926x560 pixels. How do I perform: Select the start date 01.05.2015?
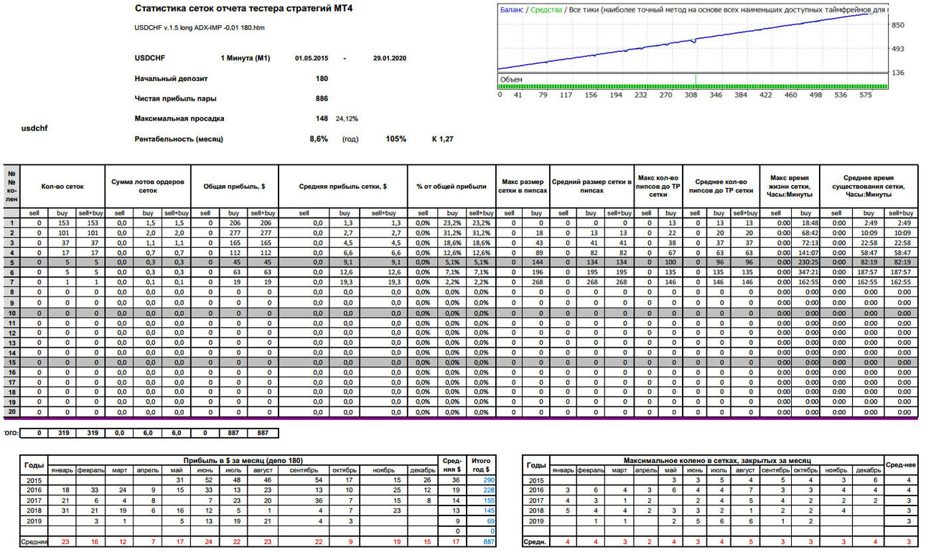(x=312, y=58)
